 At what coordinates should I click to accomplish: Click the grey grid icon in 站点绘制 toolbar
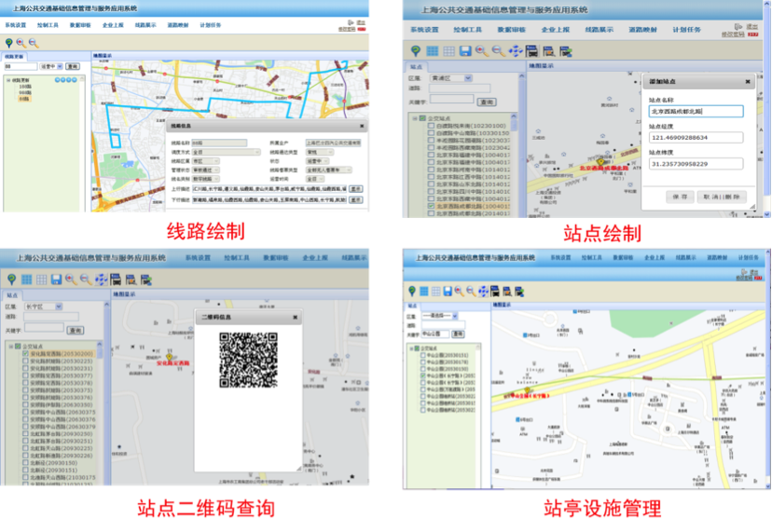click(448, 51)
